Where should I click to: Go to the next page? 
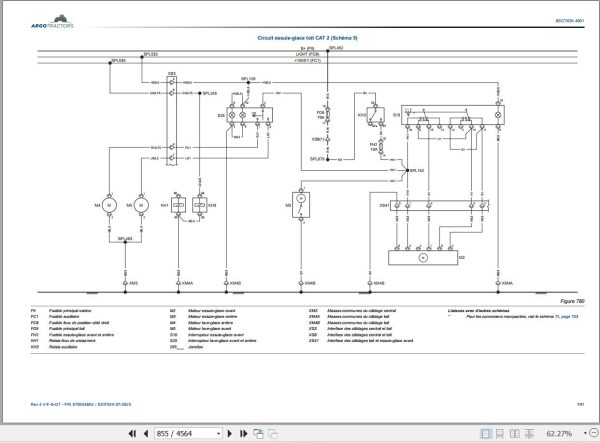point(230,433)
